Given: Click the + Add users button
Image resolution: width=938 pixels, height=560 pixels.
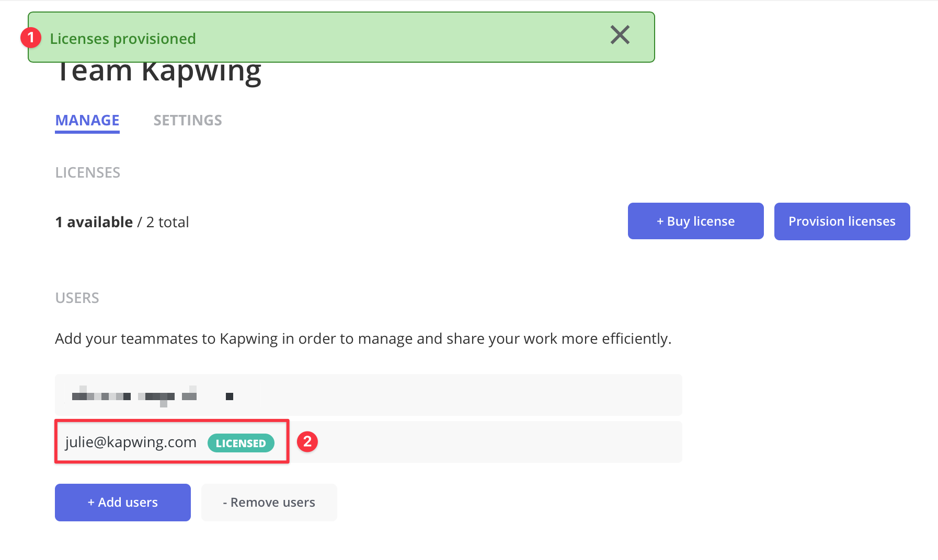Looking at the screenshot, I should point(123,503).
